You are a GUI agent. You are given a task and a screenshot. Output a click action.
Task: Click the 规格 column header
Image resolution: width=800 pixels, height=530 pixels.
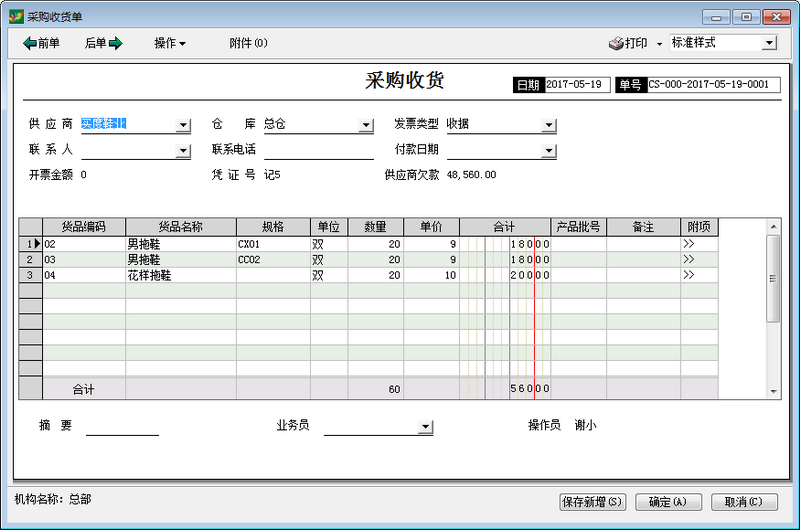click(273, 227)
